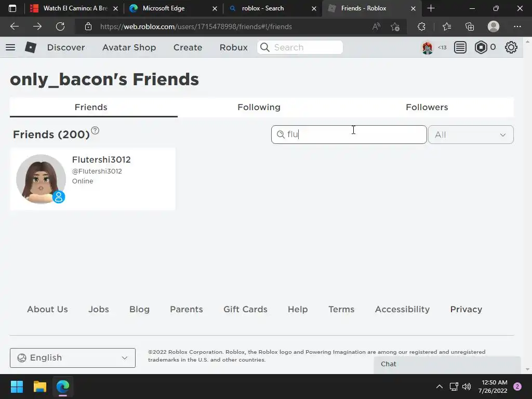Image resolution: width=532 pixels, height=399 pixels.
Task: Open the date and time clock
Action: tap(493, 387)
